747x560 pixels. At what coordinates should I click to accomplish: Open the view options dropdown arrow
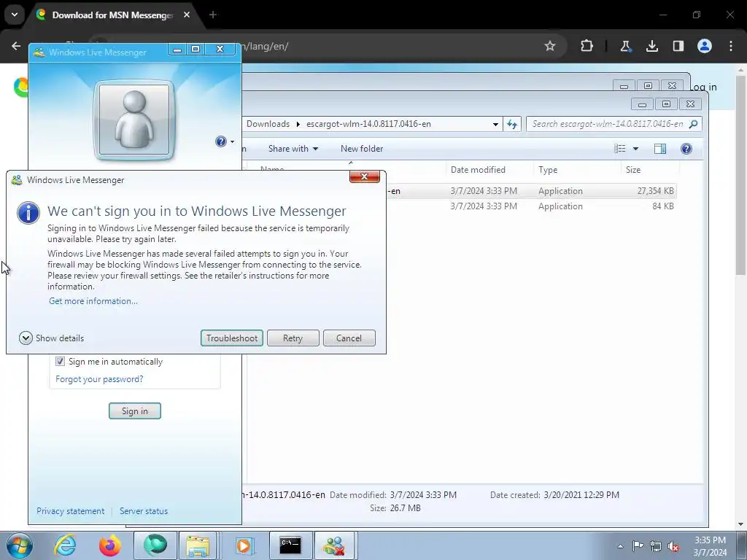(635, 149)
